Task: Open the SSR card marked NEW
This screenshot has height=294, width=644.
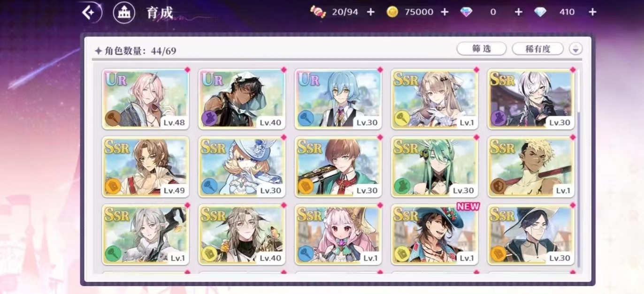Action: pos(435,234)
